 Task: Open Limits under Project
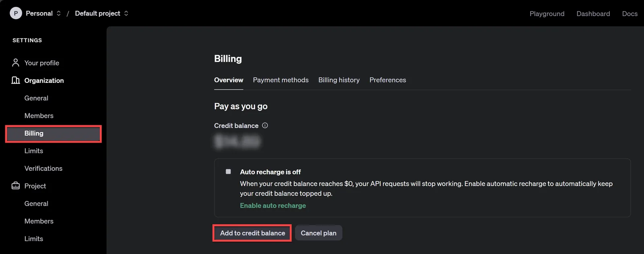coord(33,239)
